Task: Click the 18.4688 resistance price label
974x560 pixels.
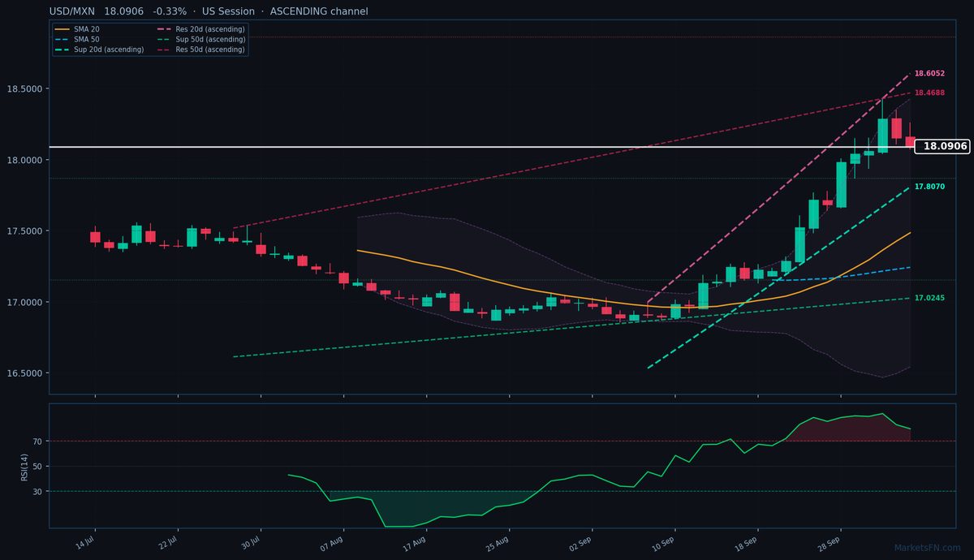Action: click(929, 93)
